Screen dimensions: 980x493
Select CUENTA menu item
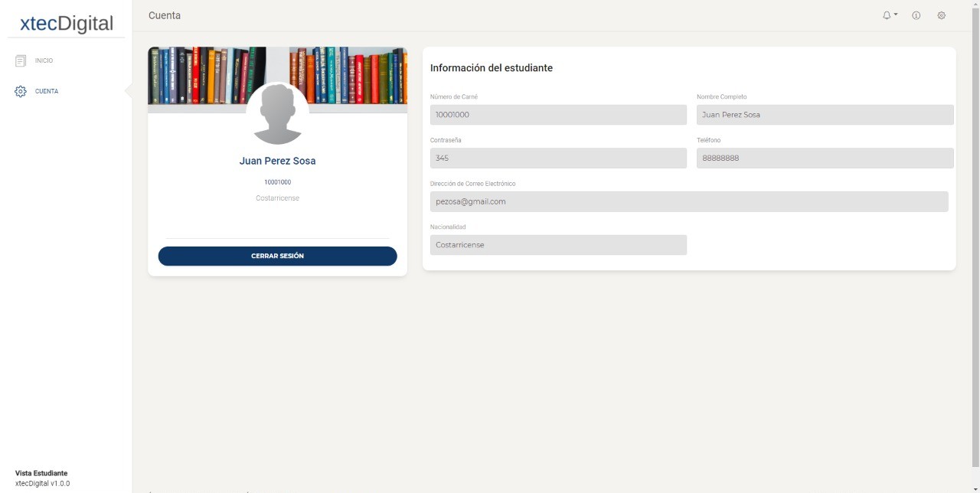pos(46,91)
